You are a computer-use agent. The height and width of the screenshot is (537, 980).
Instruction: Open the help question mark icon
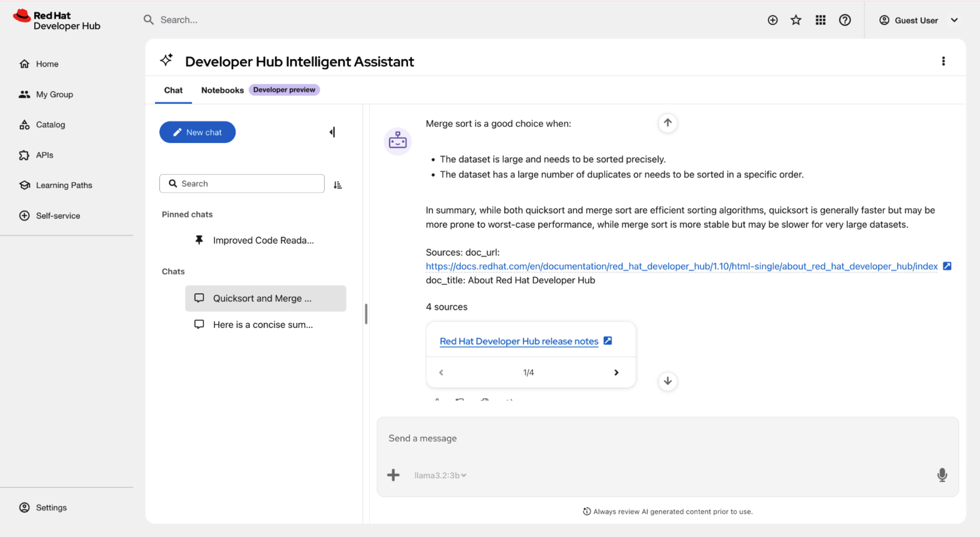pyautogui.click(x=845, y=20)
